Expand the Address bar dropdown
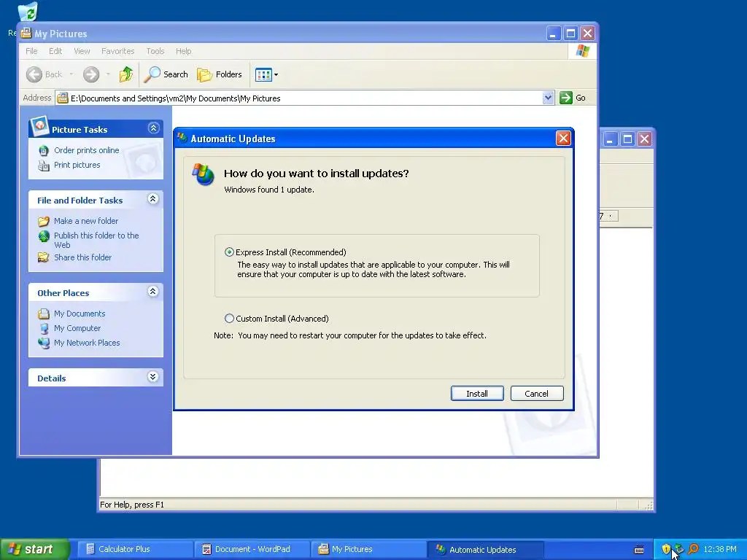The image size is (747, 560). coord(548,98)
